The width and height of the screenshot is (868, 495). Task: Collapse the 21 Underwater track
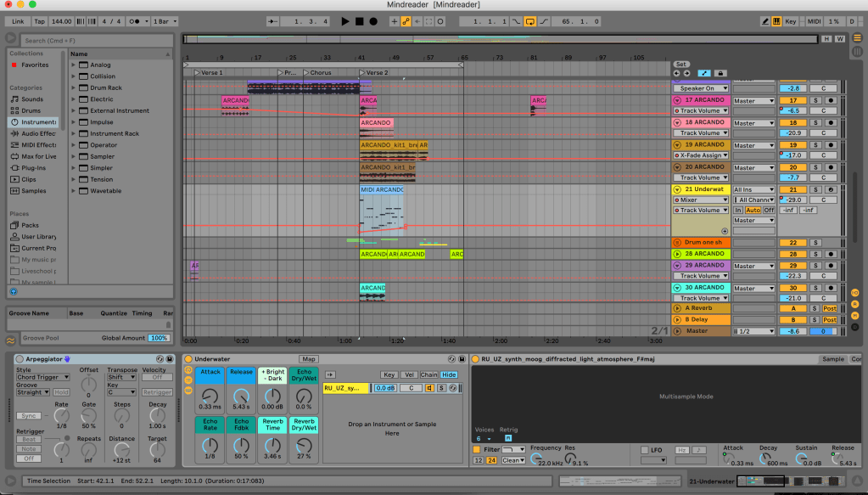click(677, 189)
